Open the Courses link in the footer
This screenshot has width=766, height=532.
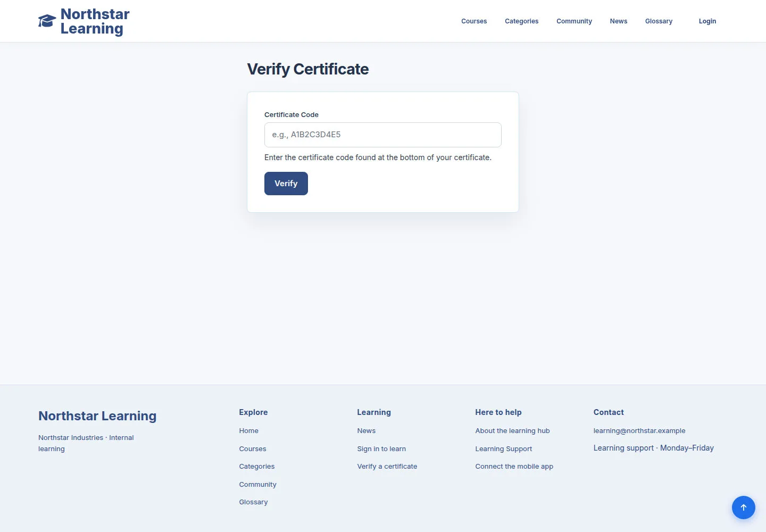(253, 449)
